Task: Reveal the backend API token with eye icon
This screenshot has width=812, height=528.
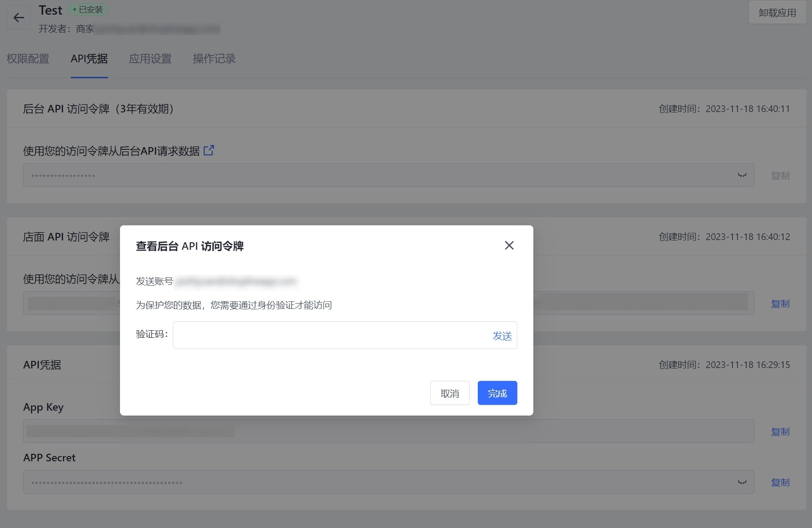Action: click(742, 175)
